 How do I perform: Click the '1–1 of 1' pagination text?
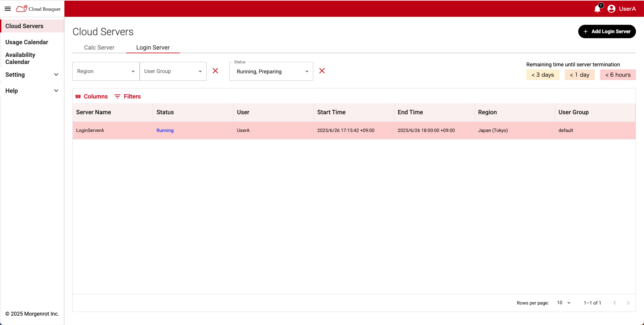click(x=592, y=303)
